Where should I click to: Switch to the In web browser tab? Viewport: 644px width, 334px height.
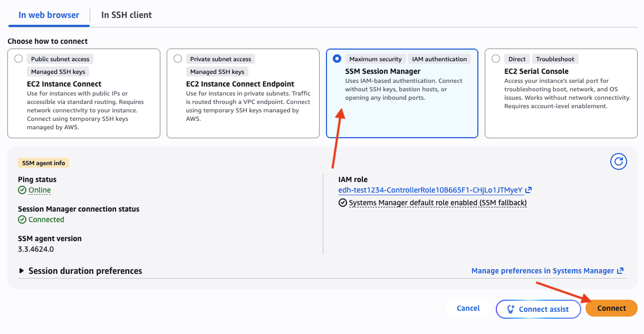pyautogui.click(x=49, y=15)
